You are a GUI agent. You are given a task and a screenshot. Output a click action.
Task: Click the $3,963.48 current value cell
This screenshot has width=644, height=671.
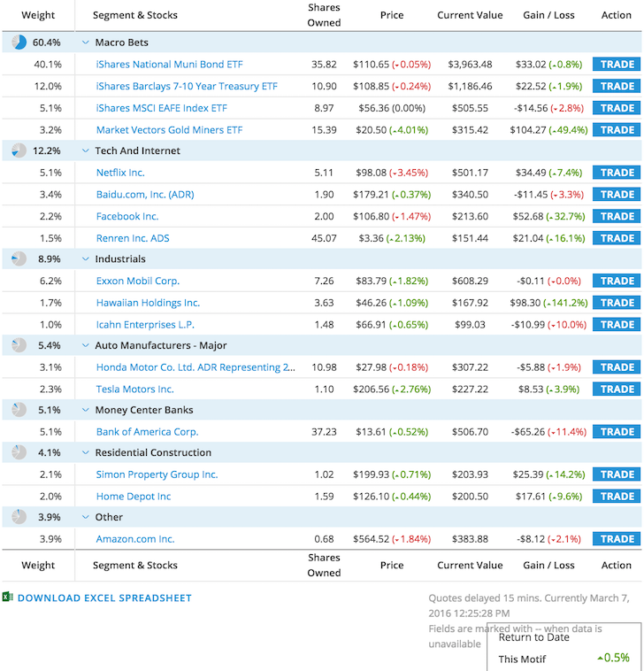click(x=470, y=65)
